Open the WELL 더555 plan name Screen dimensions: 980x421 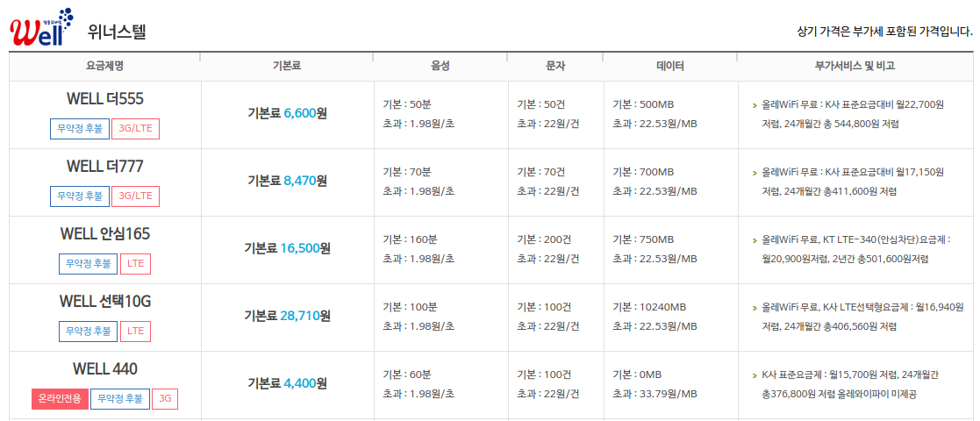coord(104,98)
